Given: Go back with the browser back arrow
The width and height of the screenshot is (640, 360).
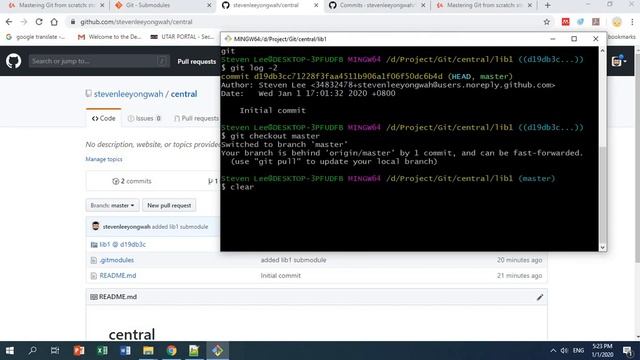Looking at the screenshot, I should click(x=9, y=22).
